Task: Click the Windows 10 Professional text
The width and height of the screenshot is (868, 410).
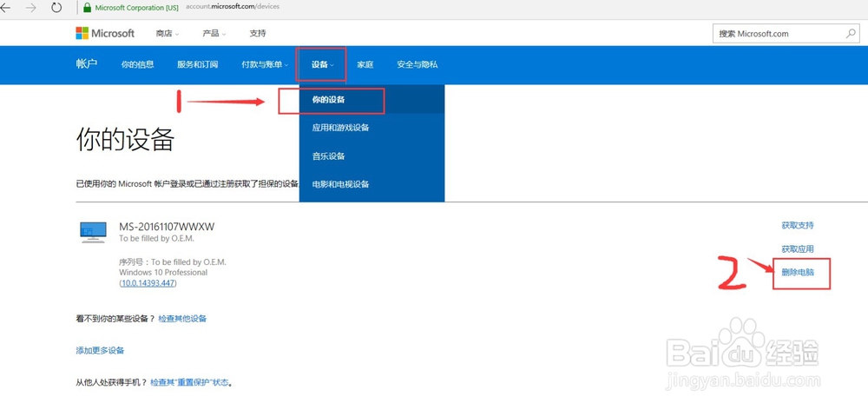Action: coord(163,273)
